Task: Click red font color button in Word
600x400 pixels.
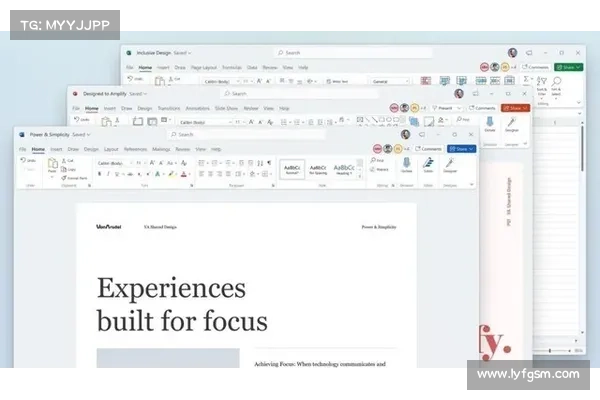Action: (184, 174)
